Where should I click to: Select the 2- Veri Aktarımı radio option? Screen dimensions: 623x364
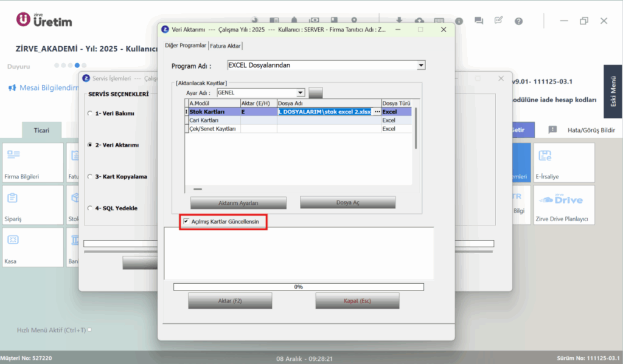click(x=90, y=145)
